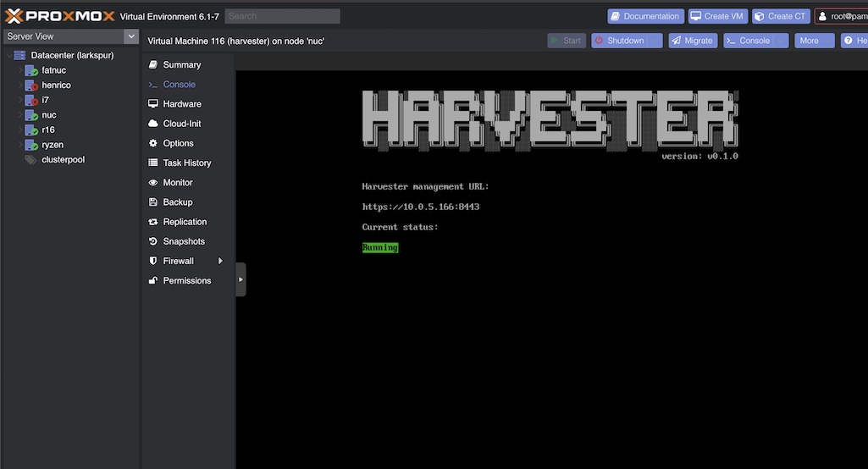
Task: Click the Firewall shield icon
Action: click(x=153, y=261)
